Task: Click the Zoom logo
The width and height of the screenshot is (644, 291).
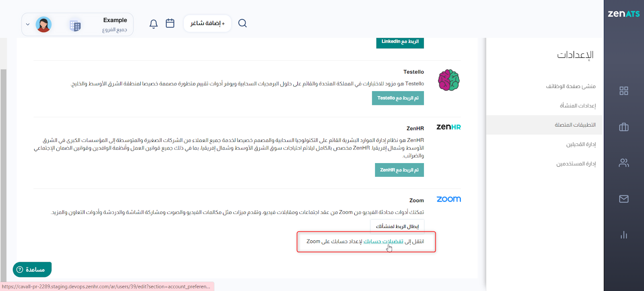Action: (x=449, y=199)
